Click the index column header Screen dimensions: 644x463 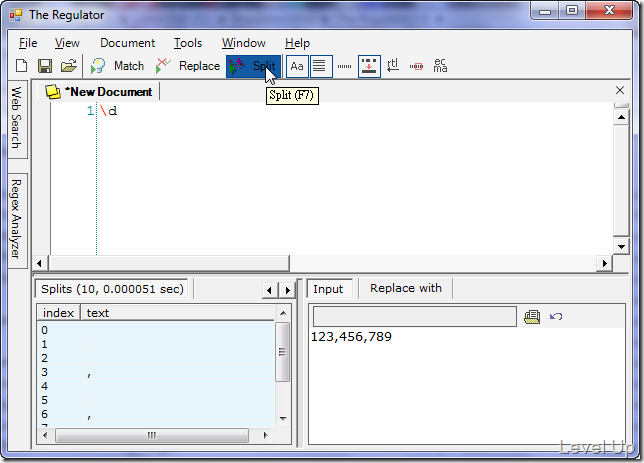point(58,313)
